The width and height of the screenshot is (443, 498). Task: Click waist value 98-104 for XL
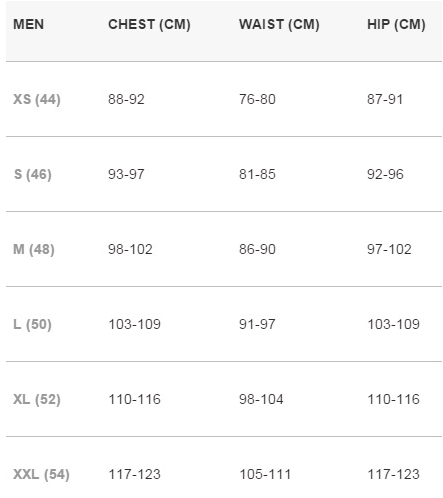click(x=261, y=399)
